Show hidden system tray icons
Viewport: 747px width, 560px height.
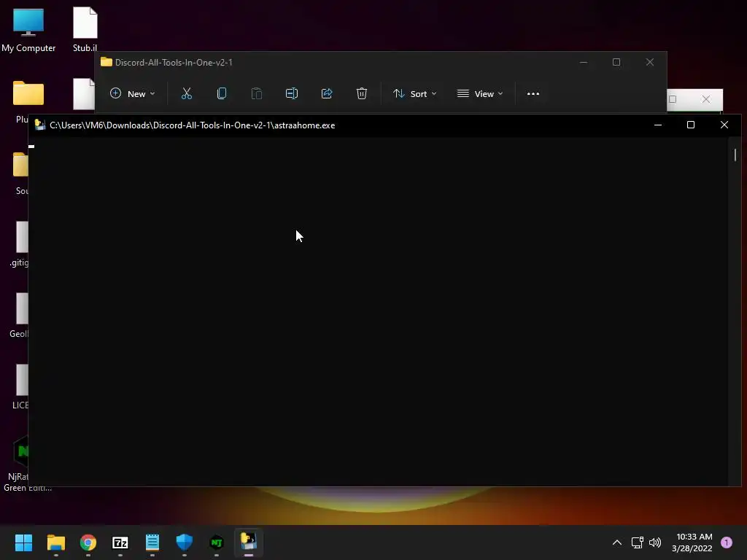click(617, 542)
